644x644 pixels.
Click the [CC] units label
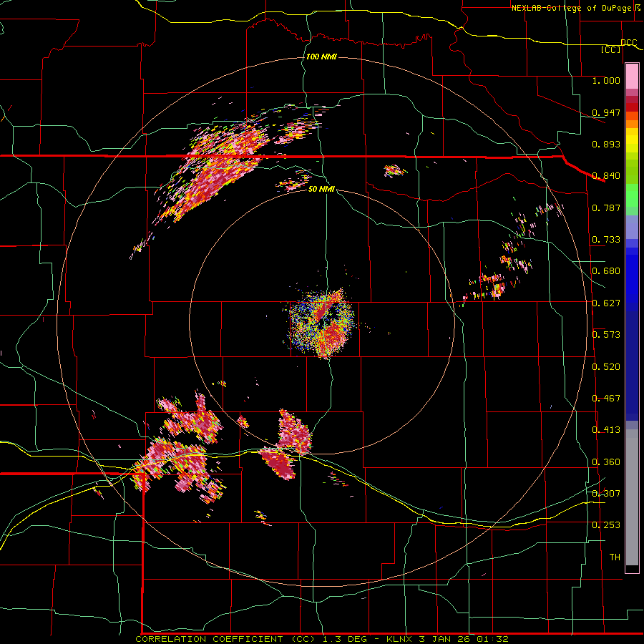(x=611, y=49)
